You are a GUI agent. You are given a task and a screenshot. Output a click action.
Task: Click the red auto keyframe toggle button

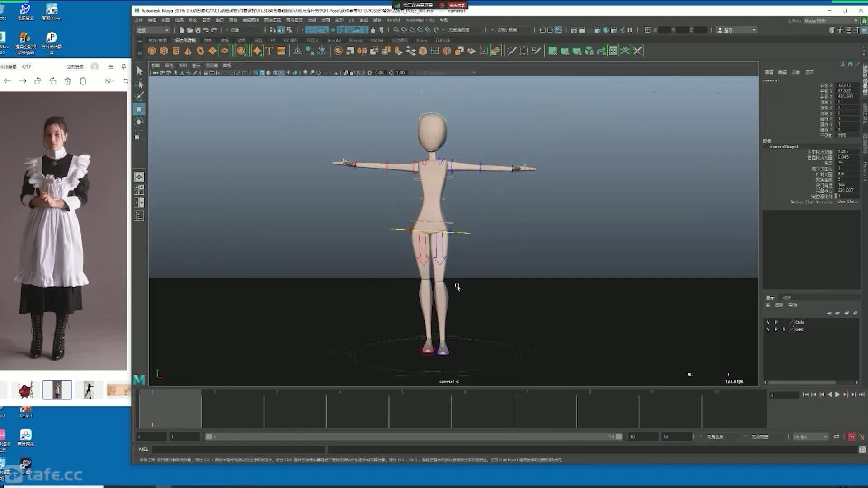tap(851, 436)
